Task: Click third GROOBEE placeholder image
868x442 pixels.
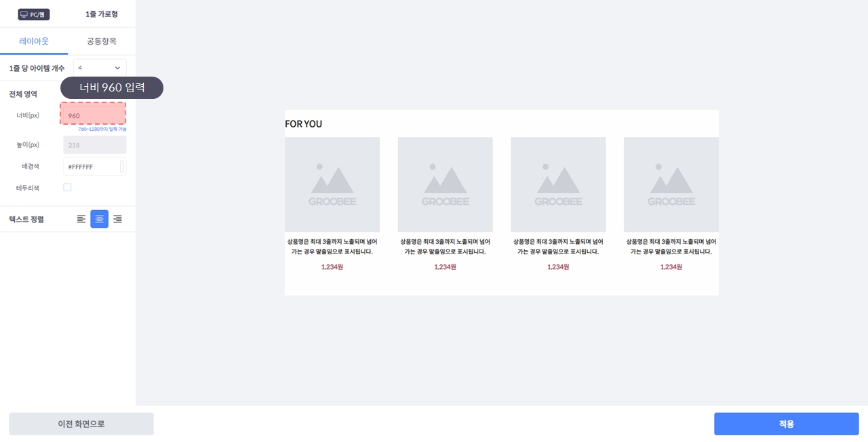Action: point(558,184)
